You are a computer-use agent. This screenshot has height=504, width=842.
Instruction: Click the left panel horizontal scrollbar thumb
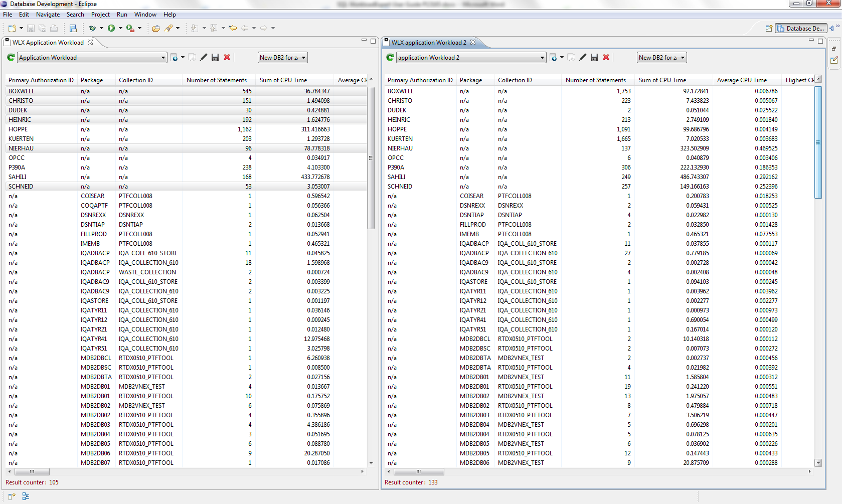[x=32, y=471]
